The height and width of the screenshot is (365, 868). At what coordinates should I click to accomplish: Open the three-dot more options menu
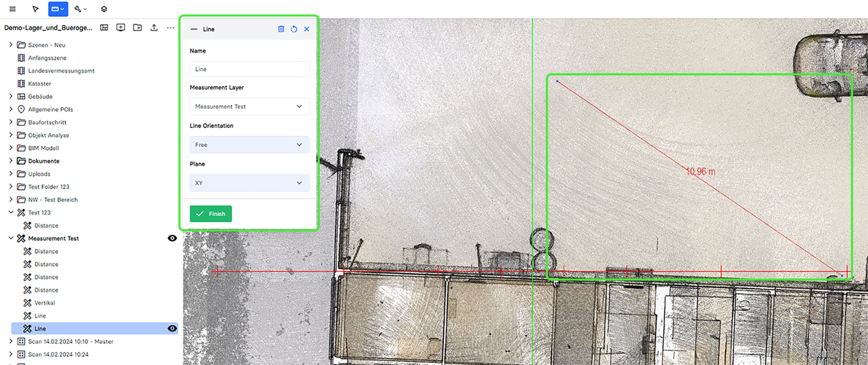coord(170,27)
